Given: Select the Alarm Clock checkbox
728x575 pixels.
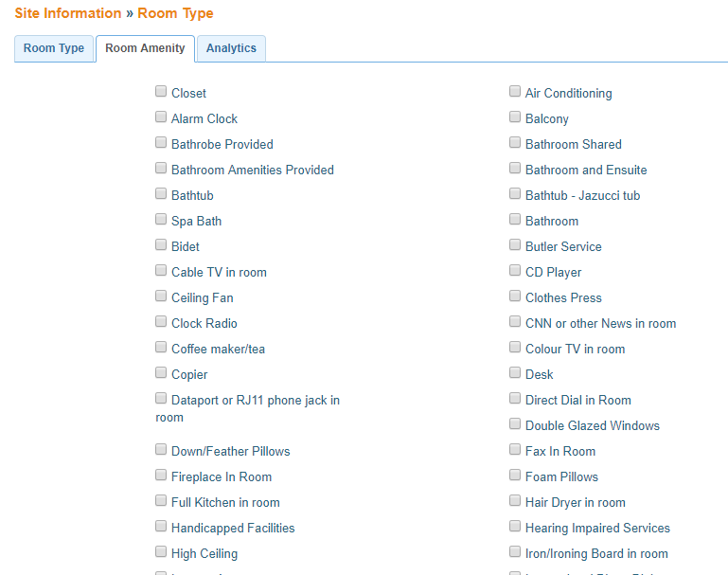Looking at the screenshot, I should click(161, 117).
